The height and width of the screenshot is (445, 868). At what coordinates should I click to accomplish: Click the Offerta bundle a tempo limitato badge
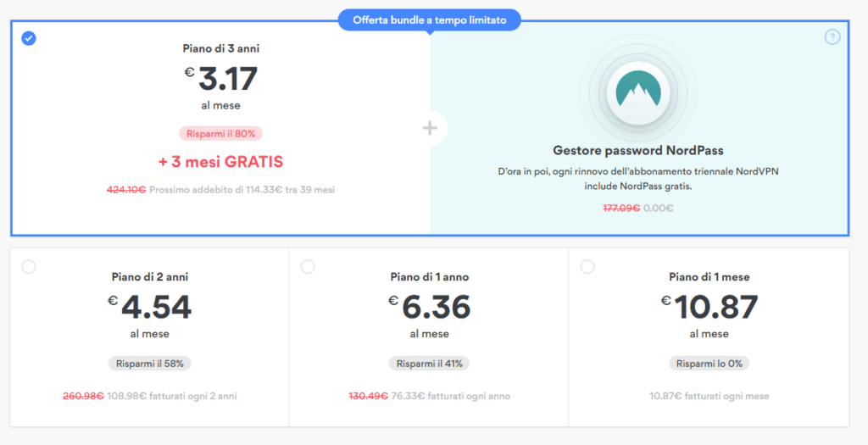click(x=430, y=20)
